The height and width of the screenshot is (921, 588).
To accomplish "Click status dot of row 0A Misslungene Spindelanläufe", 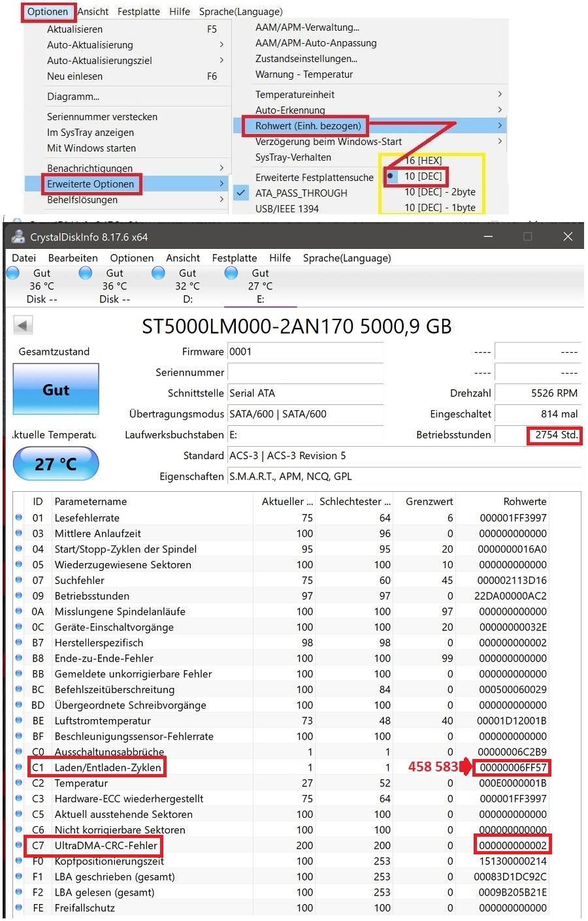I will pyautogui.click(x=19, y=612).
